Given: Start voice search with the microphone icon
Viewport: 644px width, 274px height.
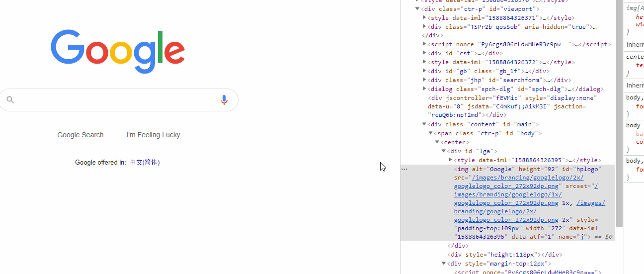Looking at the screenshot, I should tap(224, 100).
